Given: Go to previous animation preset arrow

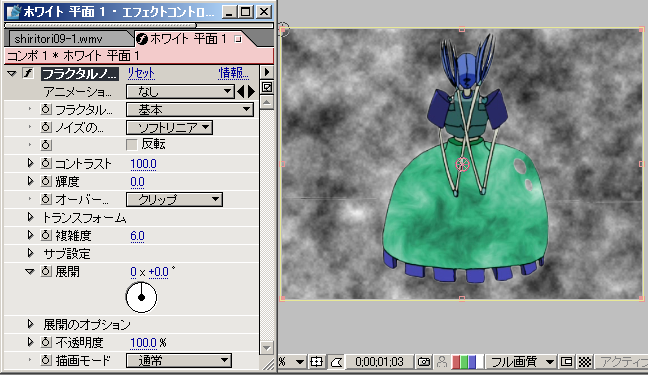Looking at the screenshot, I should coord(241,91).
